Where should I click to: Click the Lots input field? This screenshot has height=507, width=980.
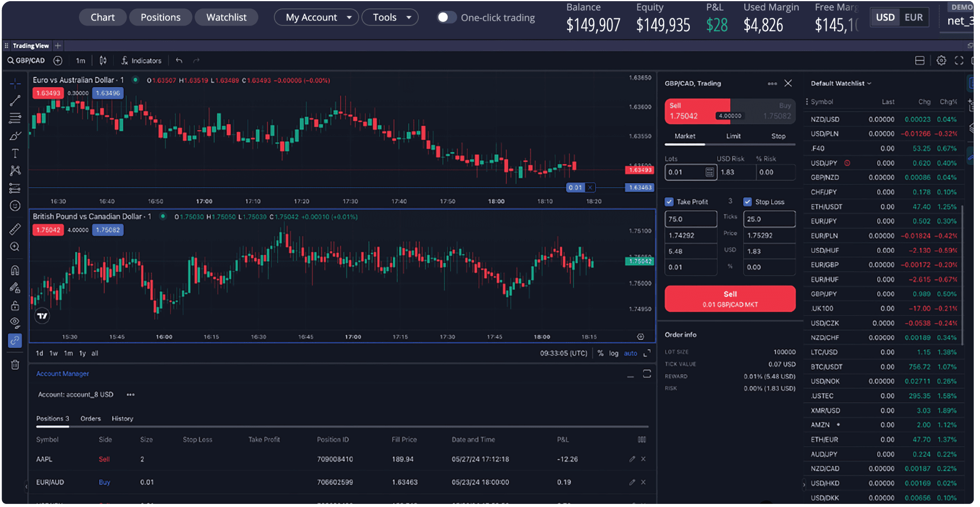[x=685, y=172]
